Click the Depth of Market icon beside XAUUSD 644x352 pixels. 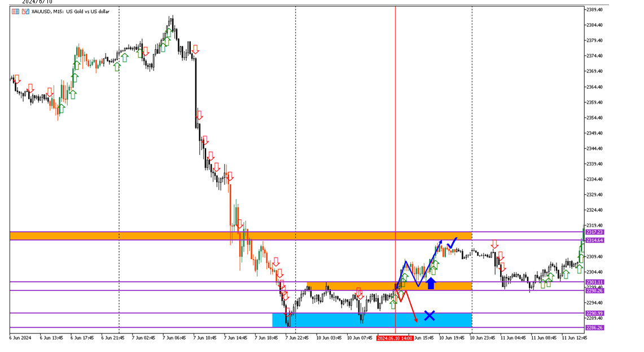pos(15,11)
